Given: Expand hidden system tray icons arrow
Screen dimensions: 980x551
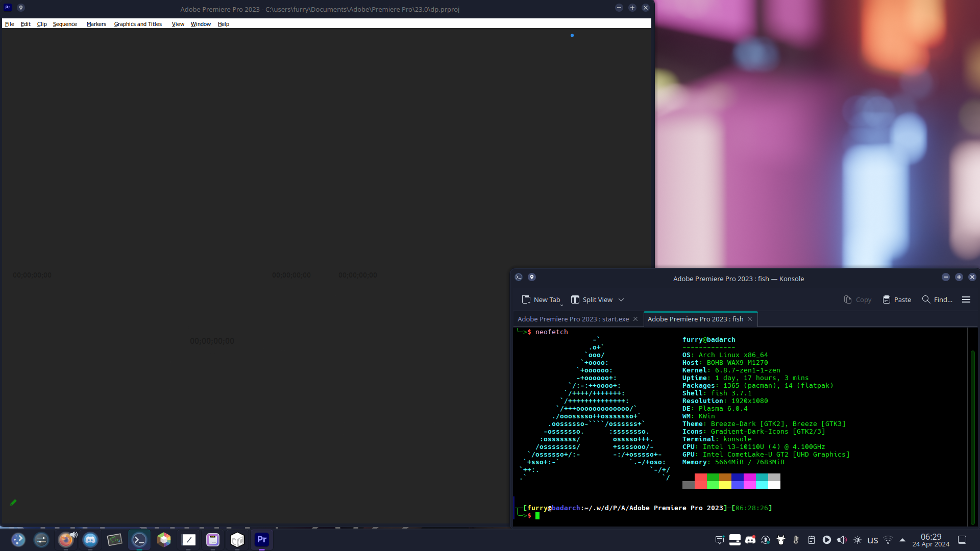Looking at the screenshot, I should click(x=902, y=540).
